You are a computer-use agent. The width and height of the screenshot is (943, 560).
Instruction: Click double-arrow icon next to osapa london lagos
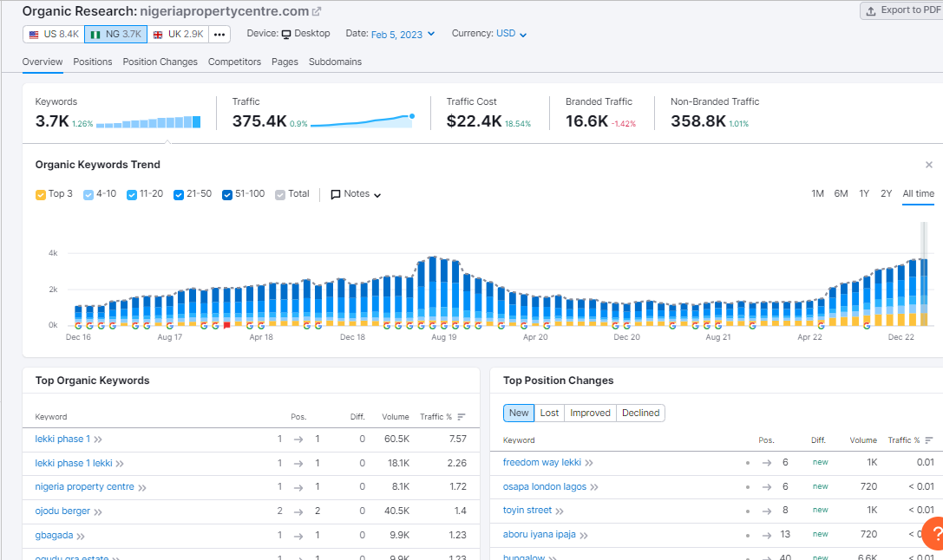click(x=594, y=487)
